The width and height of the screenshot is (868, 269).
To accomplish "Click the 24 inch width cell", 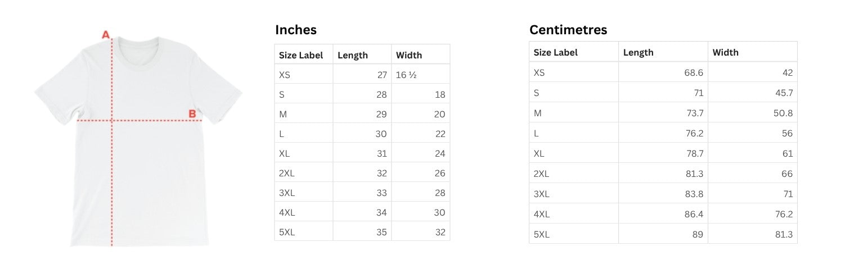I will point(440,153).
